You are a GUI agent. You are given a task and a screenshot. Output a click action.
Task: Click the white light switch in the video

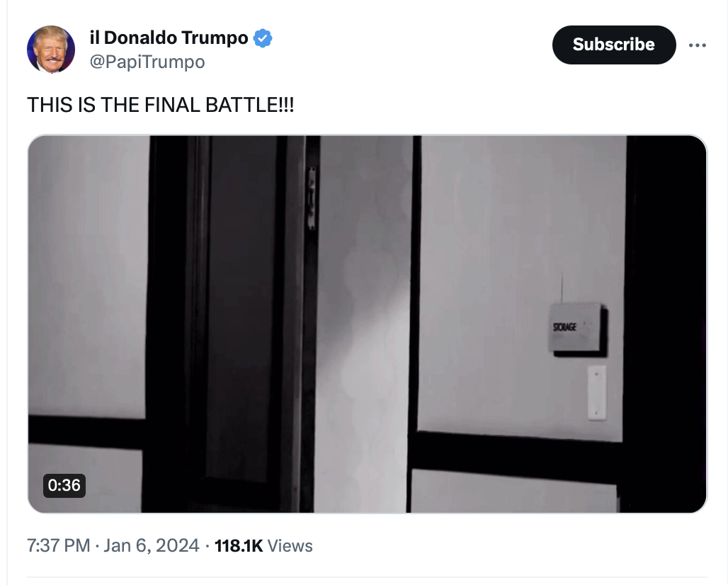tap(597, 393)
